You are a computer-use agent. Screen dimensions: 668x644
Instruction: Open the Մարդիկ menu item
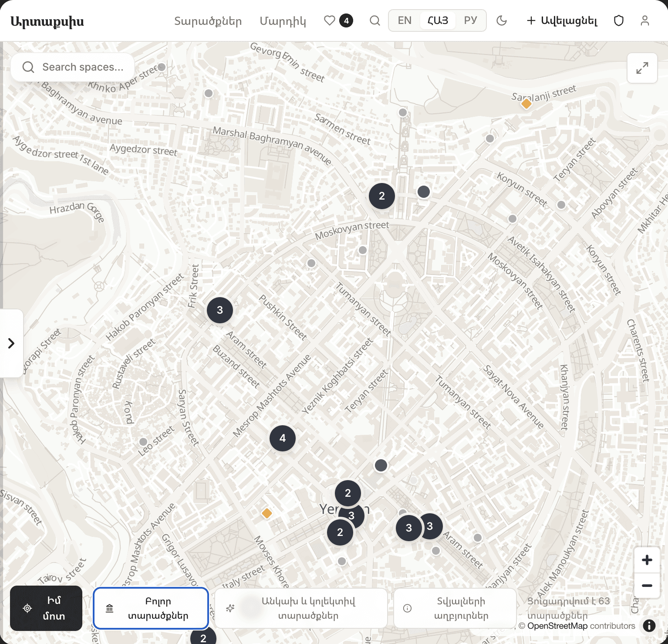283,21
